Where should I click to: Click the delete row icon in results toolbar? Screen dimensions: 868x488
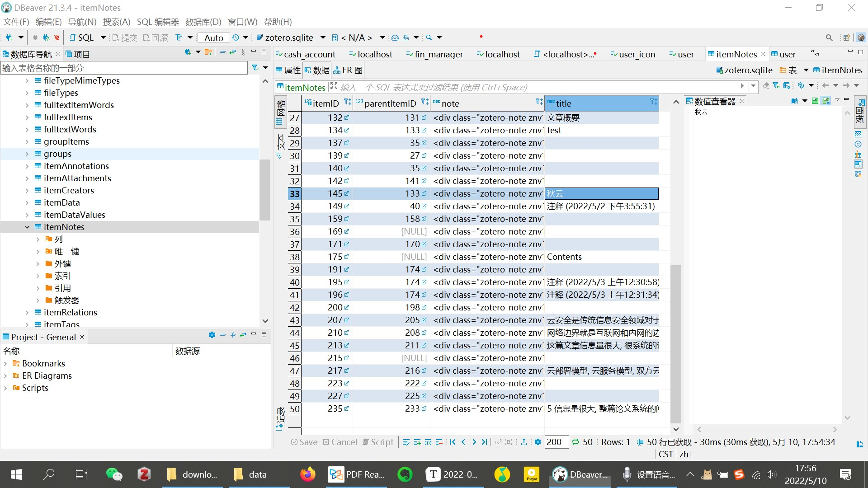[x=439, y=442]
